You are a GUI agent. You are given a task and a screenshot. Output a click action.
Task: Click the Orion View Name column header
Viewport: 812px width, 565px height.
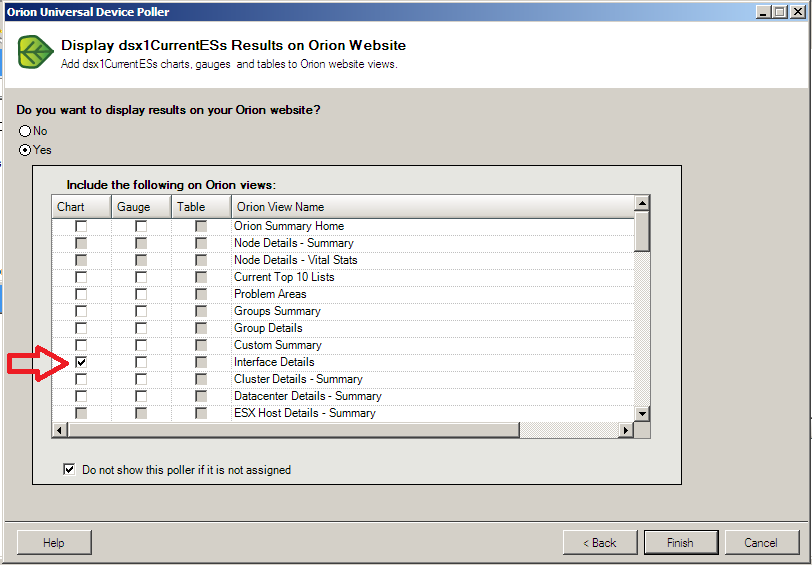pyautogui.click(x=432, y=207)
